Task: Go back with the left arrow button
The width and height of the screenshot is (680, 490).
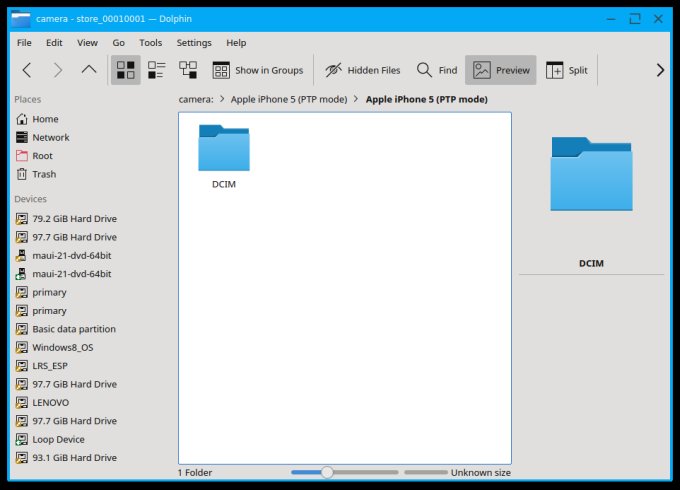Action: click(x=27, y=70)
